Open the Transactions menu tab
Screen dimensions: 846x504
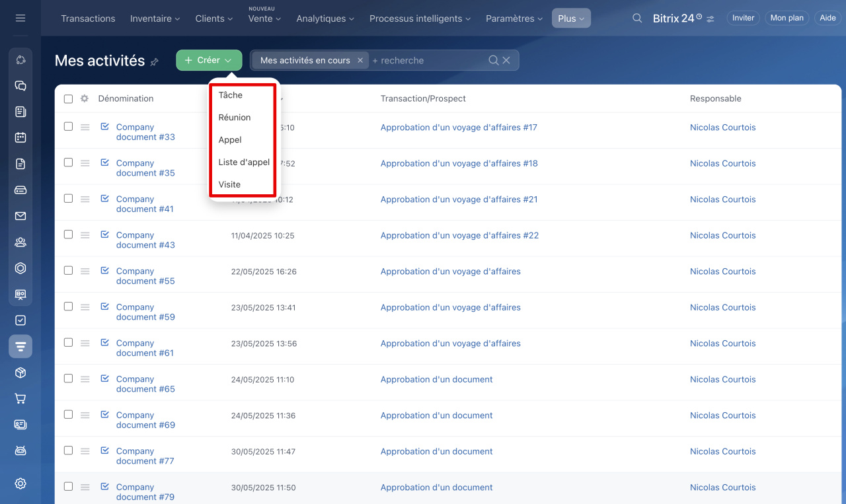(88, 18)
